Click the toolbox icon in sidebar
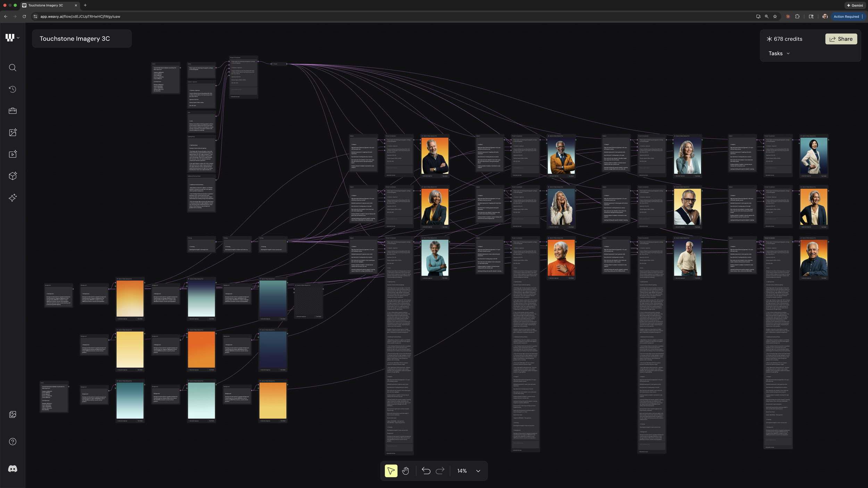868x488 pixels. pos(12,111)
